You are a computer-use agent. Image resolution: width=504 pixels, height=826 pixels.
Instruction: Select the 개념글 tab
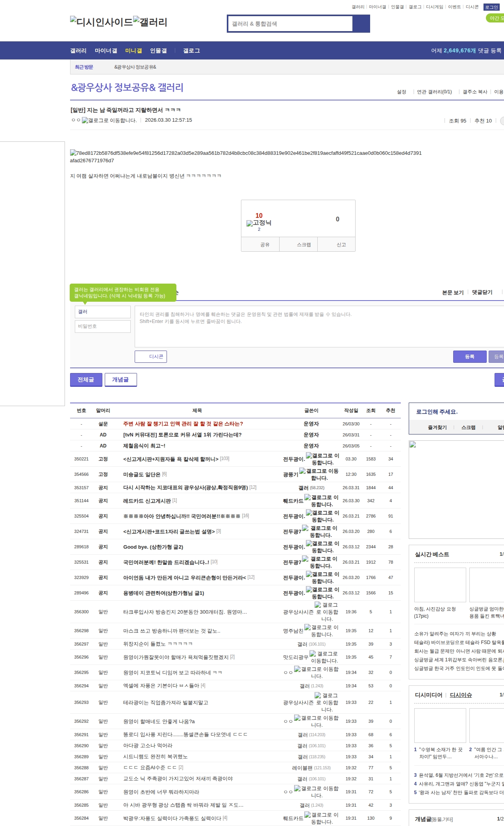tap(120, 380)
